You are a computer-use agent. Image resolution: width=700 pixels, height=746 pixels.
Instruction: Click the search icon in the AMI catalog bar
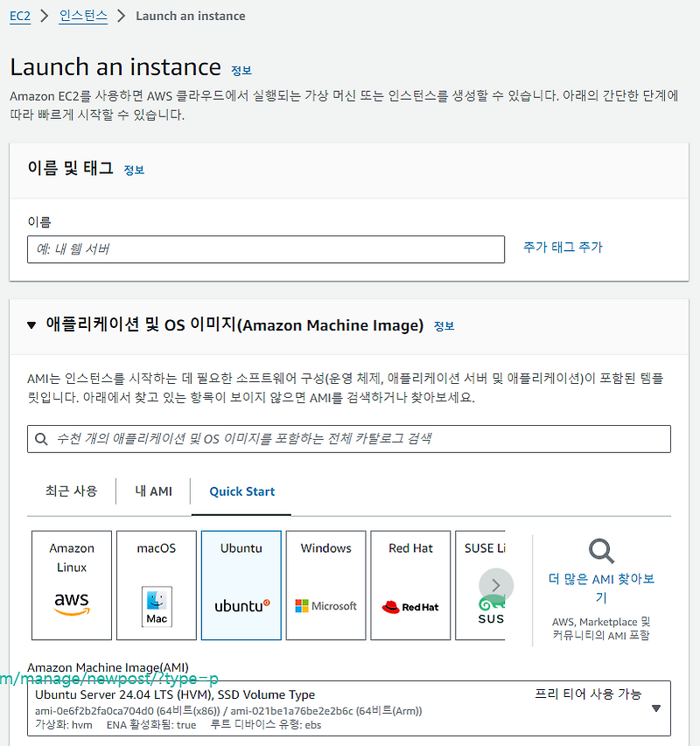[41, 438]
